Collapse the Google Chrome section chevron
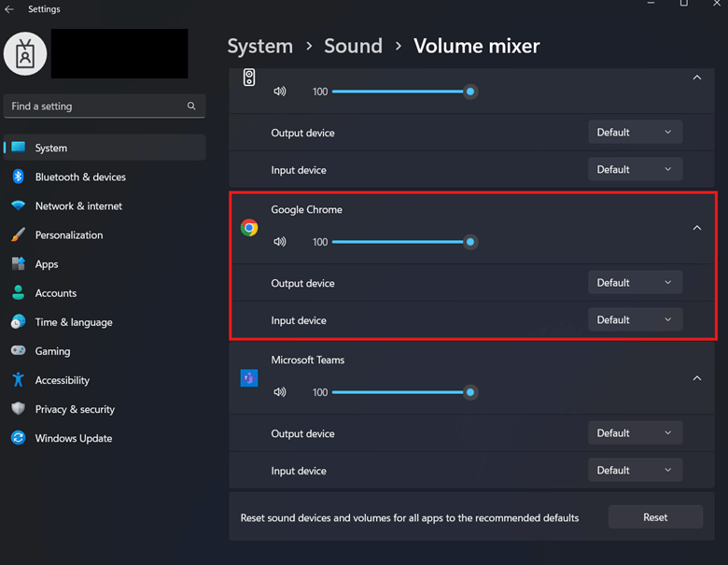Screen dimensions: 728x565 pyautogui.click(x=696, y=228)
